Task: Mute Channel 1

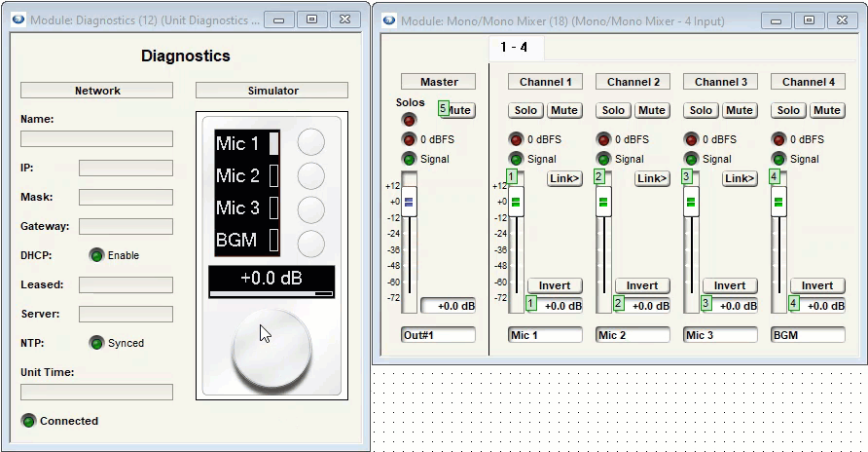Action: coord(564,110)
